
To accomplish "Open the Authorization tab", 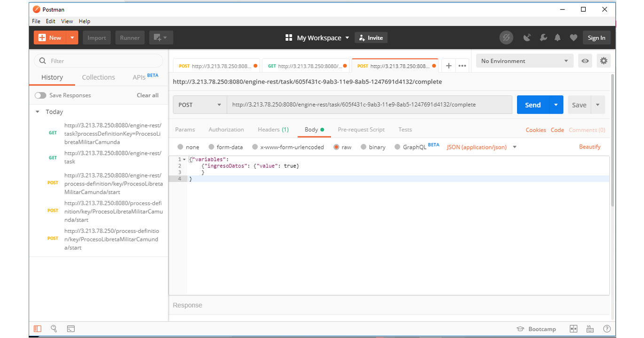I will 226,130.
